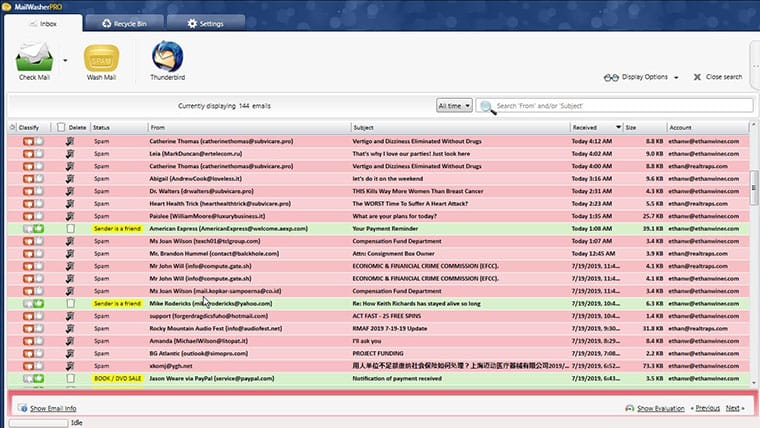Click classify icon for Mike Rodericks email
The image size is (760, 428).
33,303
